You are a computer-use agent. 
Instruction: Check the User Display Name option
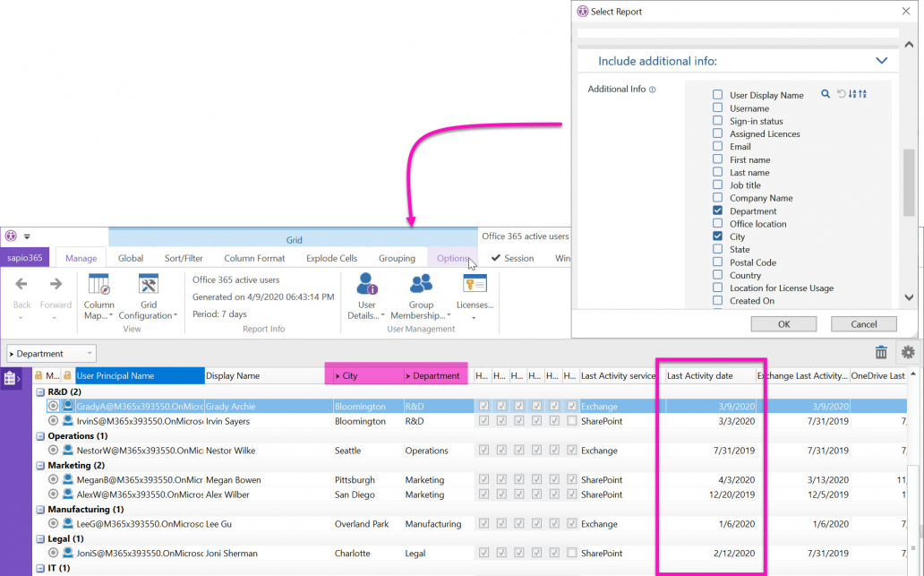(717, 94)
